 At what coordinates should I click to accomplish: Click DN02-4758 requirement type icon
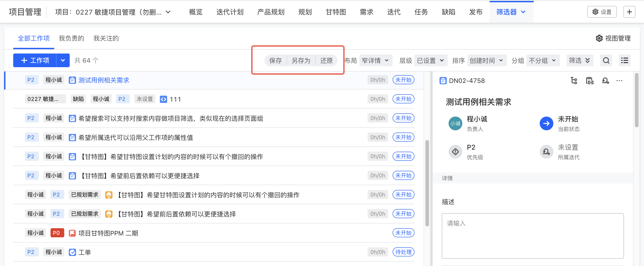click(x=443, y=80)
